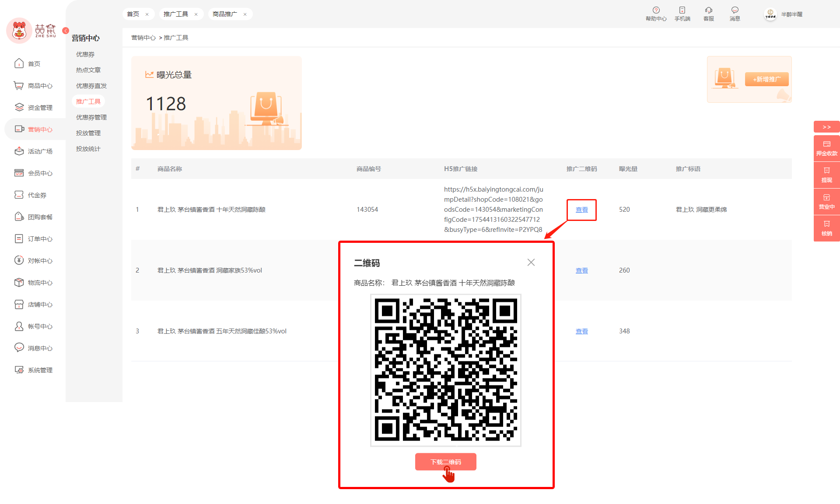Open 会员中心 VIP icon in sidebar

click(19, 173)
